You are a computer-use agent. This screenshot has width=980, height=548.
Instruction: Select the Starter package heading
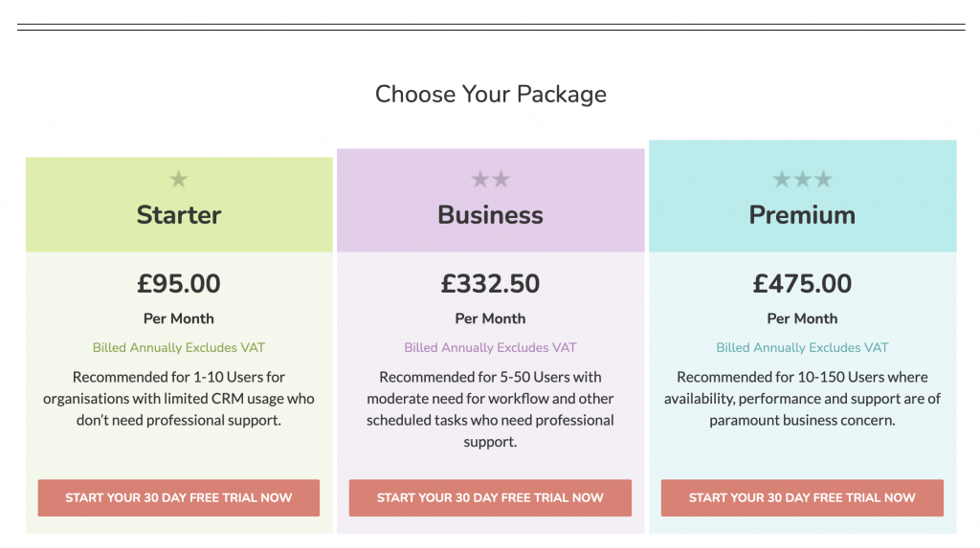click(179, 215)
